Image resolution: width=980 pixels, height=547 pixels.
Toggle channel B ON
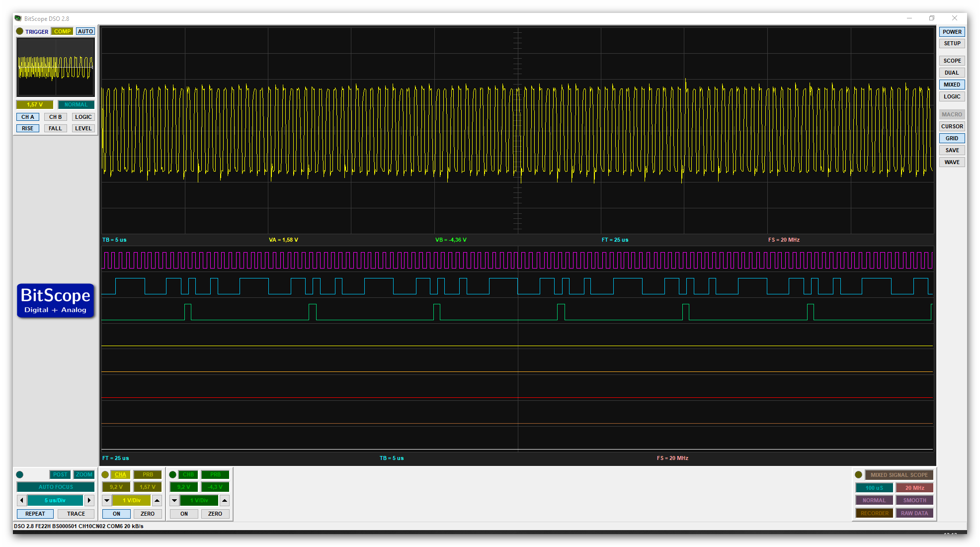[x=184, y=514]
